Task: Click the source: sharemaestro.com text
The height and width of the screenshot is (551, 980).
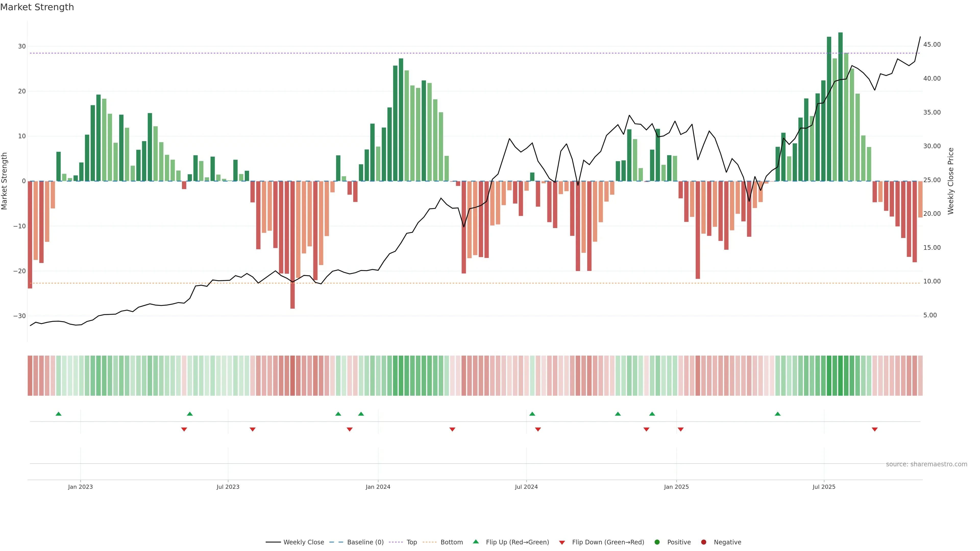Action: coord(926,464)
